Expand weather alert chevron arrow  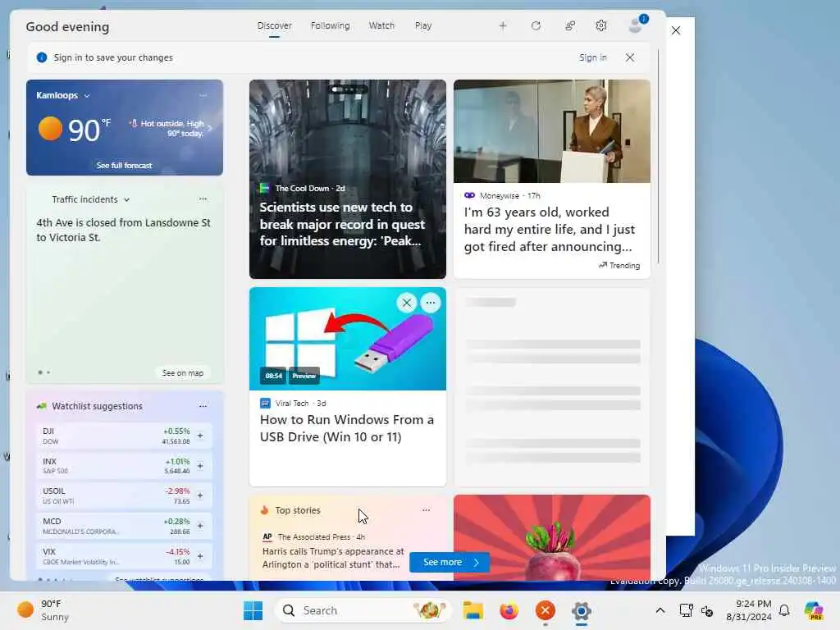coord(210,128)
